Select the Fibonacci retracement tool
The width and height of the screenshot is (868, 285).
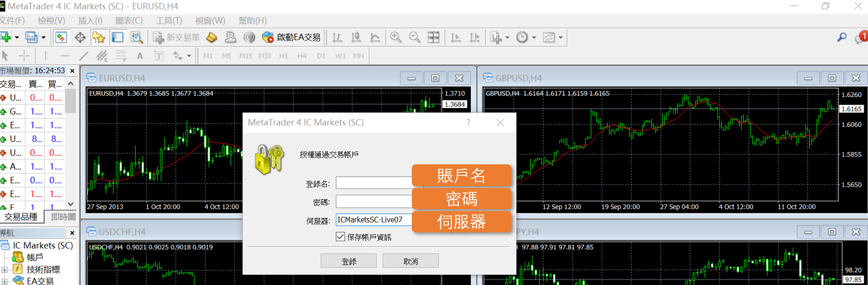coord(121,56)
